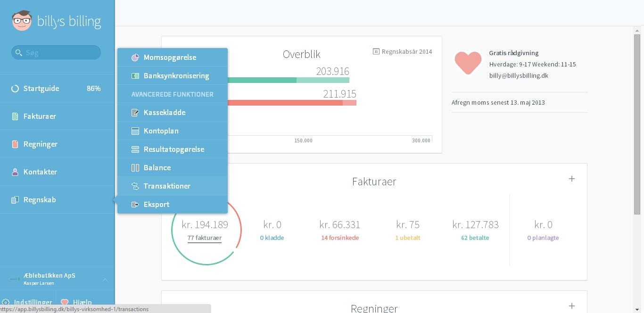Click the Regnskab papers icon in sidebar

(15, 200)
